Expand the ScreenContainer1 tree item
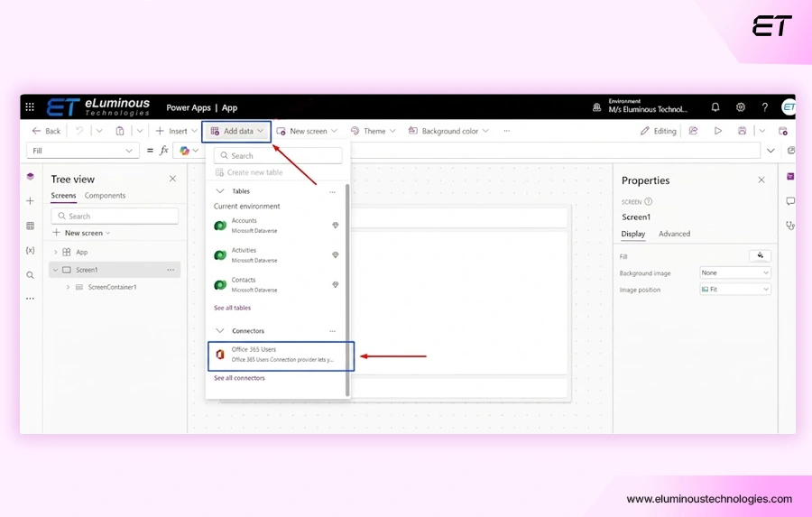Viewport: 812px width, 517px height. coord(68,287)
